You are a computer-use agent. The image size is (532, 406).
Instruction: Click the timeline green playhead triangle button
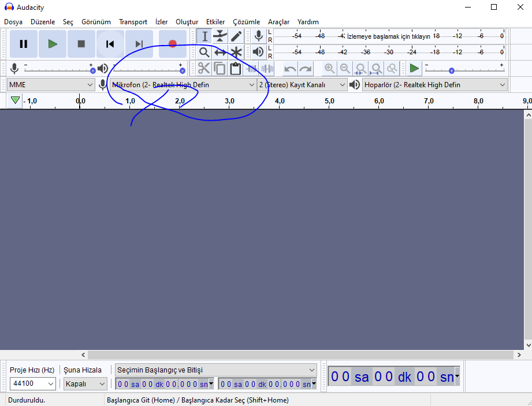pyautogui.click(x=15, y=100)
